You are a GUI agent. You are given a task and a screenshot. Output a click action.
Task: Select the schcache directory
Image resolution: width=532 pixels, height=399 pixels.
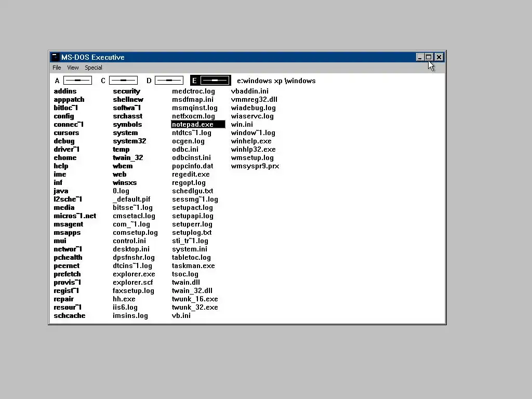coord(70,315)
